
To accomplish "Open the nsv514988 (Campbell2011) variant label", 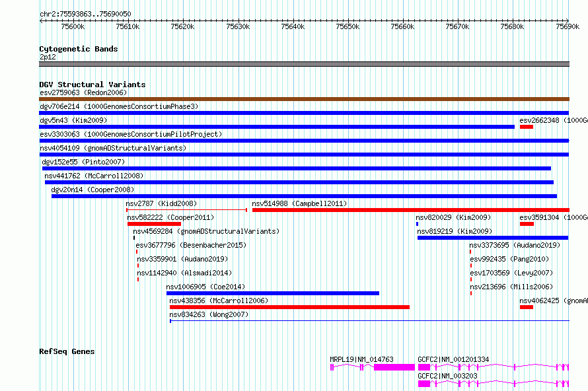I will pos(299,203).
